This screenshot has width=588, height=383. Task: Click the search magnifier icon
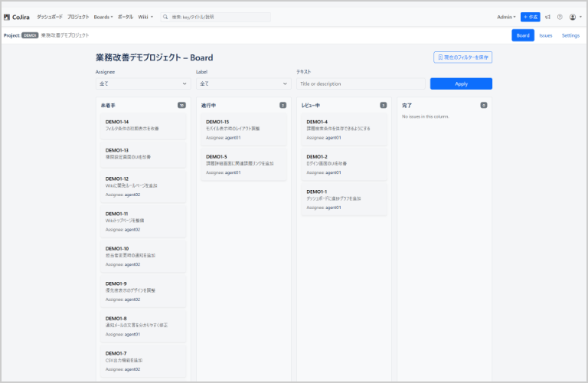[165, 17]
